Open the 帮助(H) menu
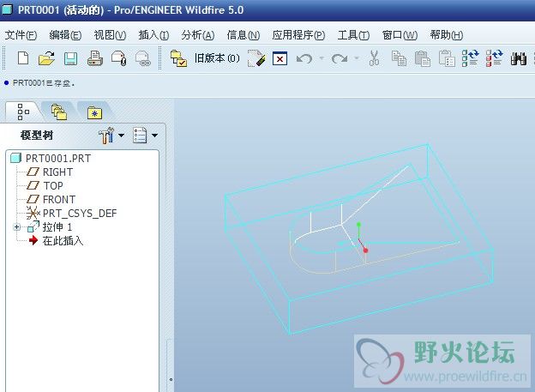Viewport: 535px width, 392px height. [447, 35]
